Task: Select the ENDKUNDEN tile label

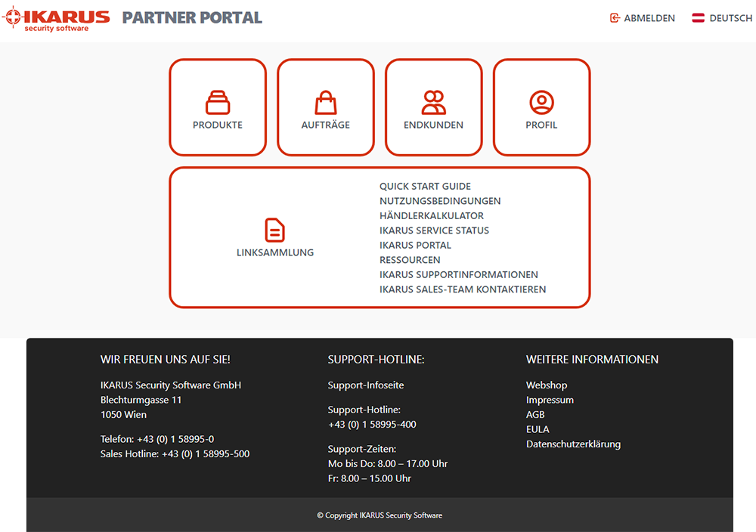Action: 433,125
